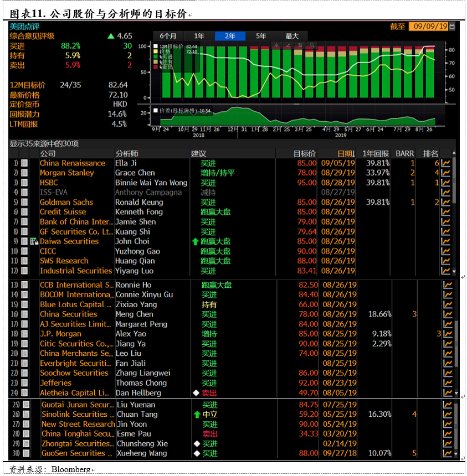The height and width of the screenshot is (476, 467).
Task: Select the checkbox for GF Securities row
Action: coord(24,232)
